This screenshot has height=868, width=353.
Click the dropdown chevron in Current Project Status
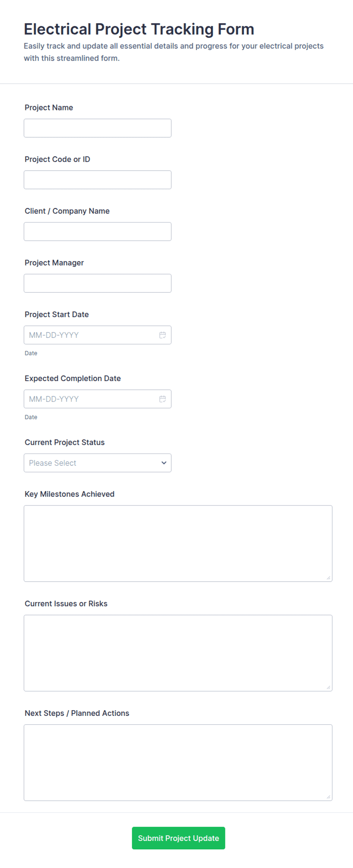(x=164, y=463)
